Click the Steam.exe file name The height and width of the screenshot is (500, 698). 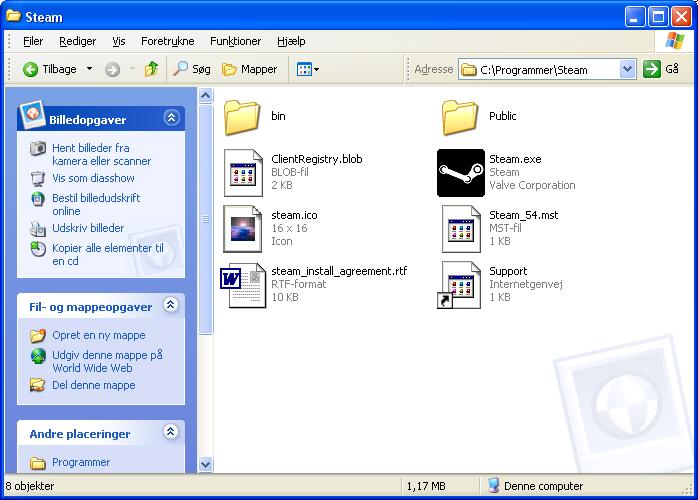tap(515, 159)
